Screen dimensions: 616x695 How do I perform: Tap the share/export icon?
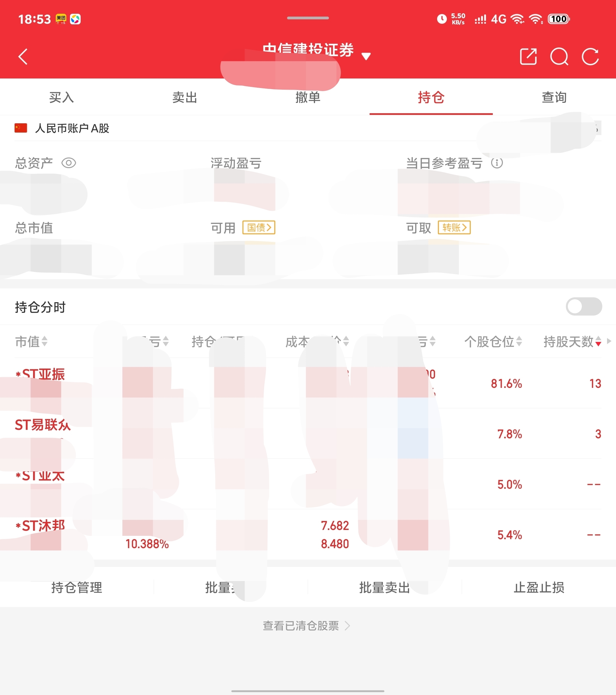pos(528,56)
